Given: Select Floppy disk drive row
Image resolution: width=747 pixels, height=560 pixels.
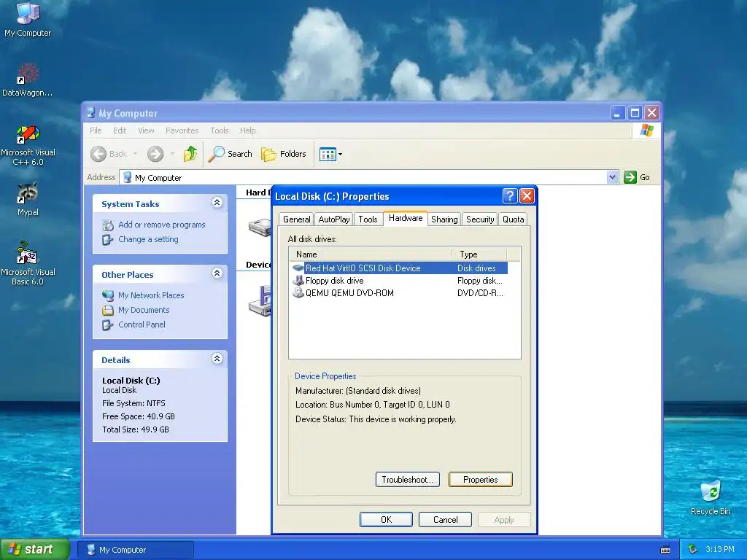Looking at the screenshot, I should (400, 281).
